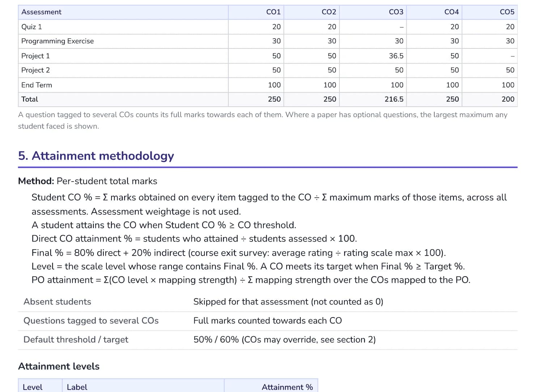545x392 pixels.
Task: Select the "A student attains the CO" line
Action: click(164, 225)
